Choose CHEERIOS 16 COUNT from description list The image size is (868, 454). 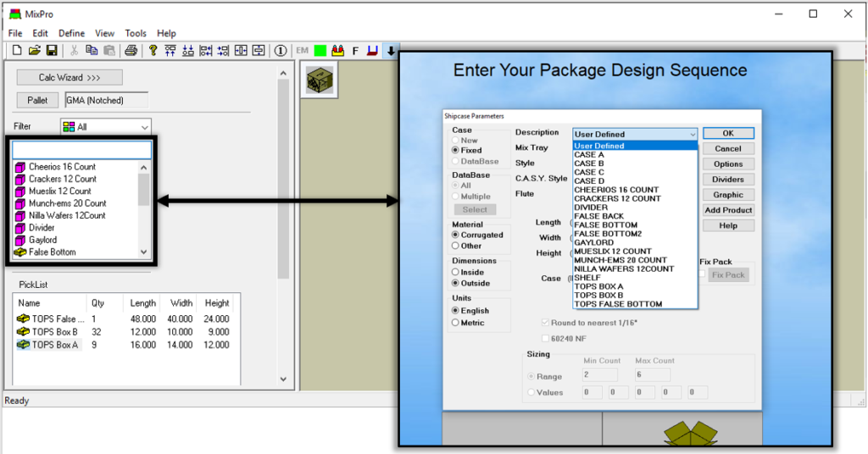616,190
